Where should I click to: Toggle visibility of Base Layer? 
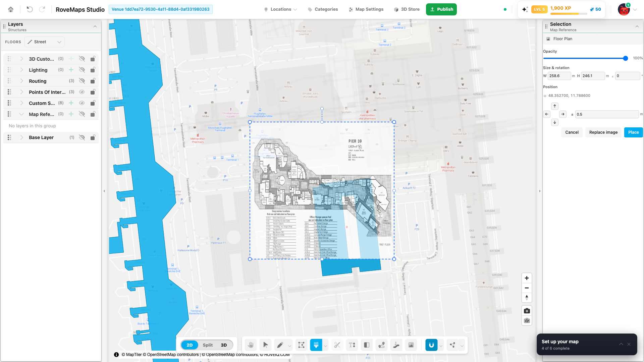pyautogui.click(x=82, y=137)
